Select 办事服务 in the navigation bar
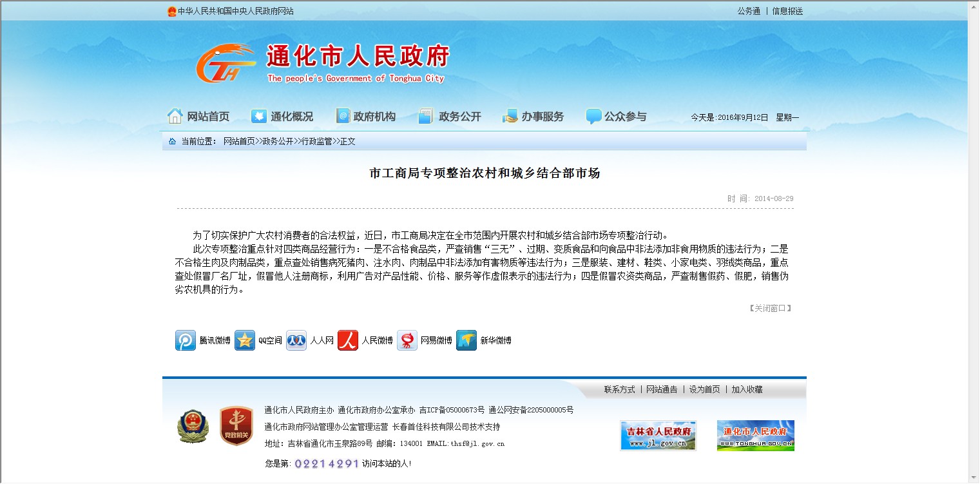 click(x=533, y=117)
